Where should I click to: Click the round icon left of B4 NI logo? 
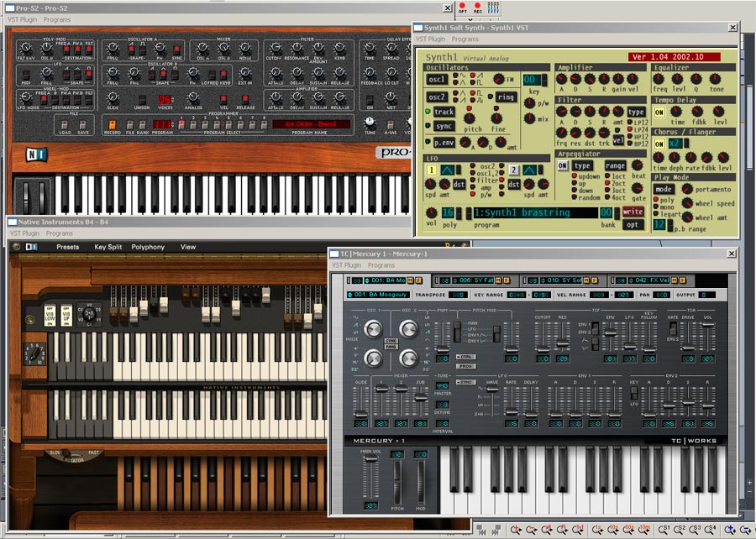point(17,247)
